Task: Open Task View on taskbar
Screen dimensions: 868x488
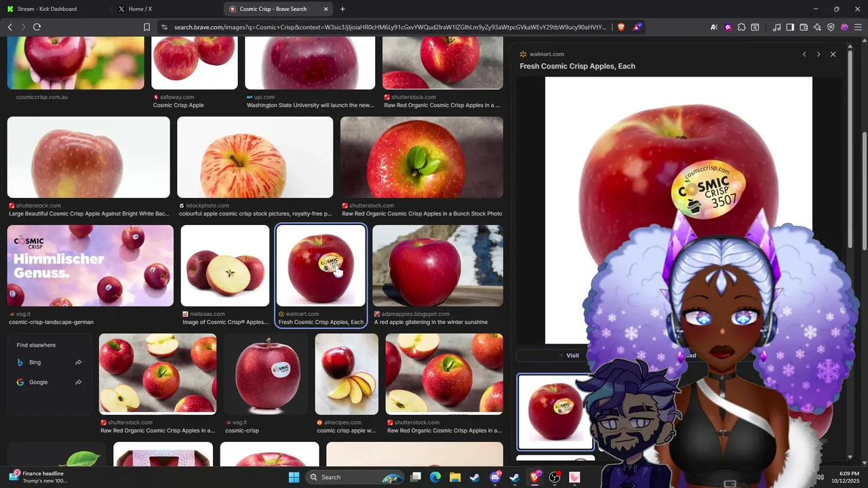Action: pyautogui.click(x=416, y=477)
